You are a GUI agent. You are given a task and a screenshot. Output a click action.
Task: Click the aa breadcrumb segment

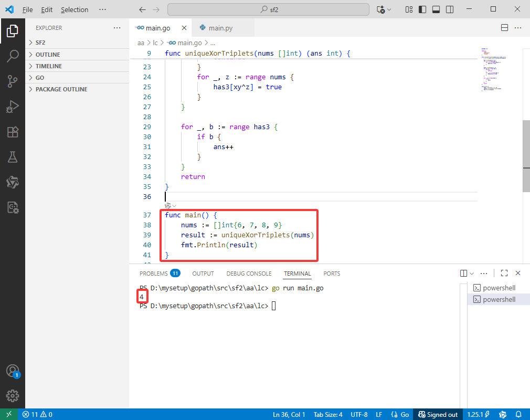click(141, 43)
